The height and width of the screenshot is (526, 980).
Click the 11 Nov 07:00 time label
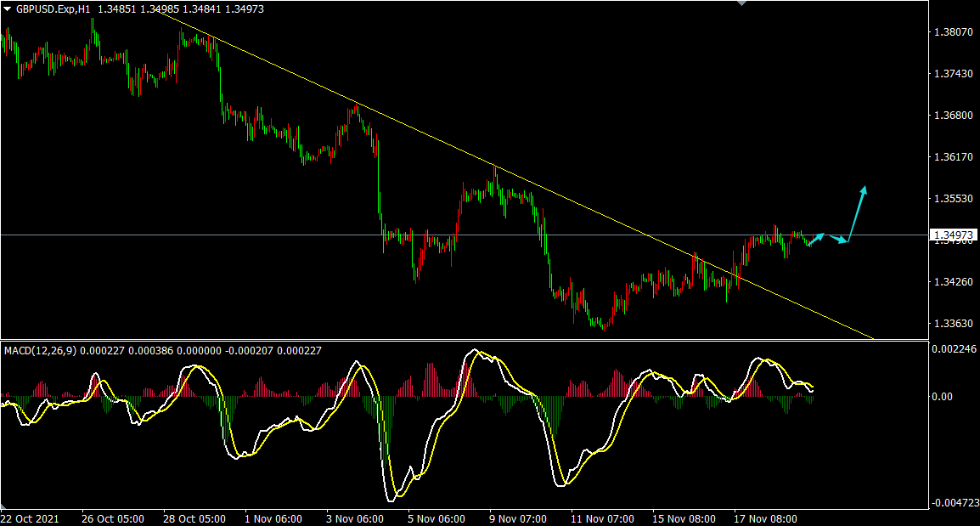pyautogui.click(x=602, y=519)
